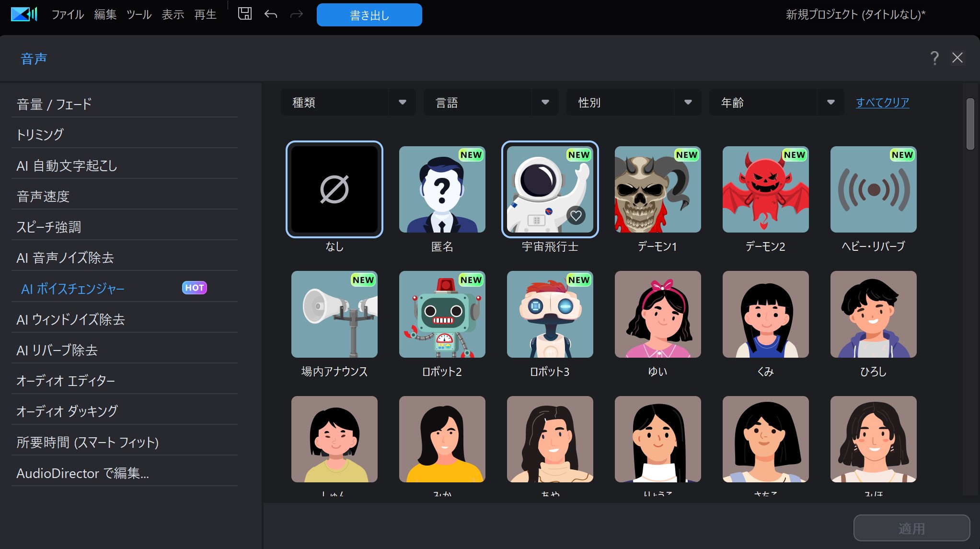Open the 再生 playback menu
The image size is (980, 549).
point(205,14)
